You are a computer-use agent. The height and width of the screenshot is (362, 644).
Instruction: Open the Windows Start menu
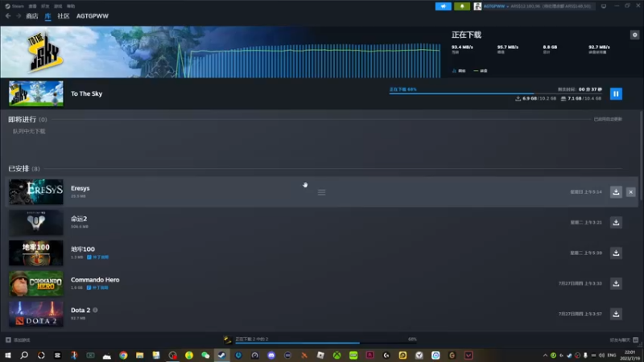click(8, 355)
